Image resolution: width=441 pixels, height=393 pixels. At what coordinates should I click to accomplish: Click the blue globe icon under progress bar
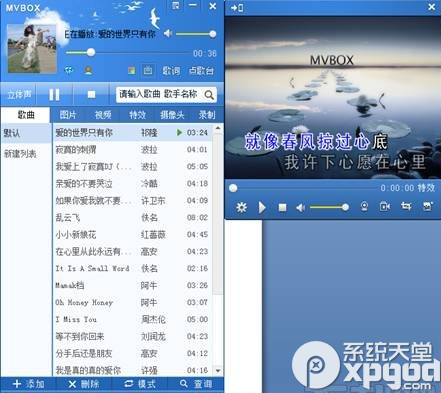(69, 70)
